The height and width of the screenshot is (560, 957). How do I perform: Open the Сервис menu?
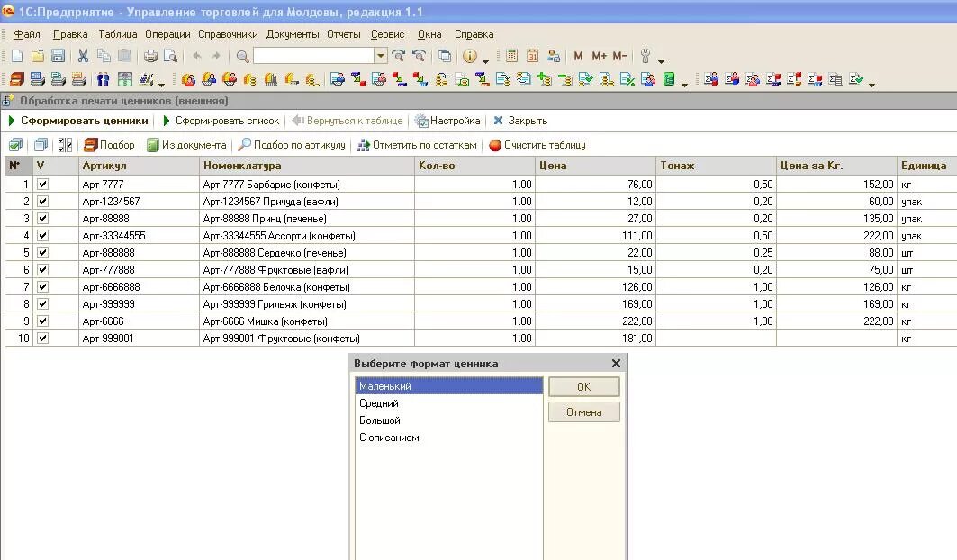click(387, 34)
